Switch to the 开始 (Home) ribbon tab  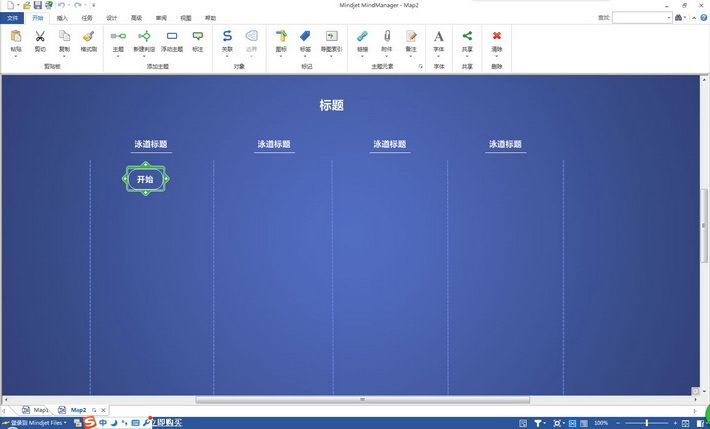click(38, 18)
